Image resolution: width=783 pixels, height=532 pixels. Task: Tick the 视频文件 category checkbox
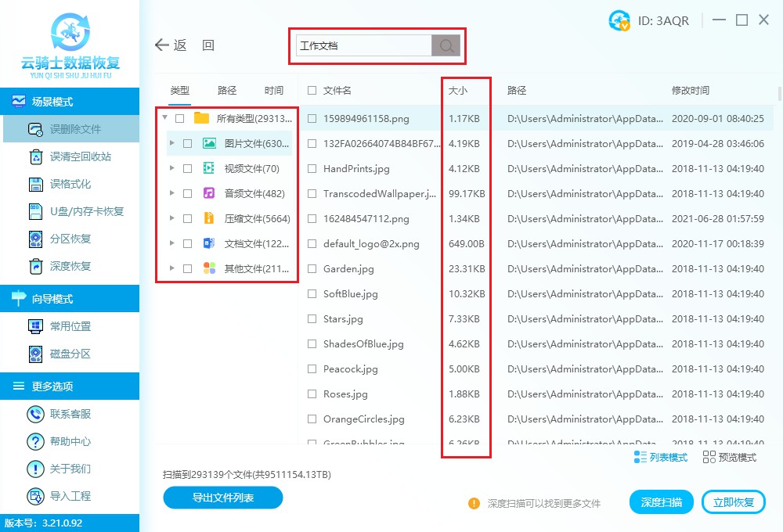click(187, 168)
